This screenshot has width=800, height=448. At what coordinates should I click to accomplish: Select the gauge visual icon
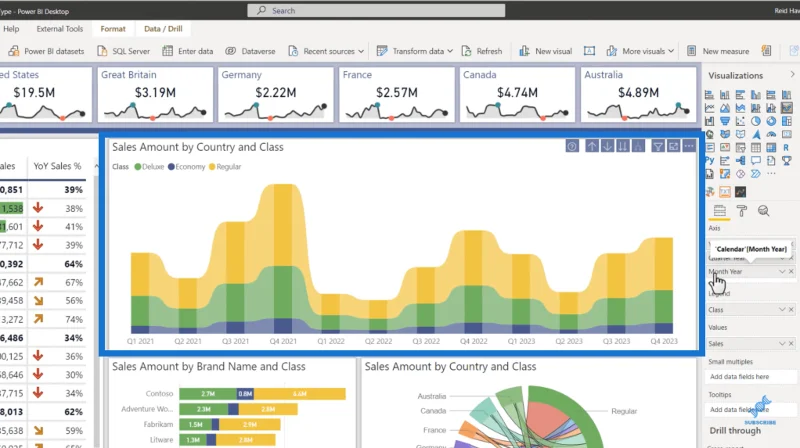coord(771,134)
